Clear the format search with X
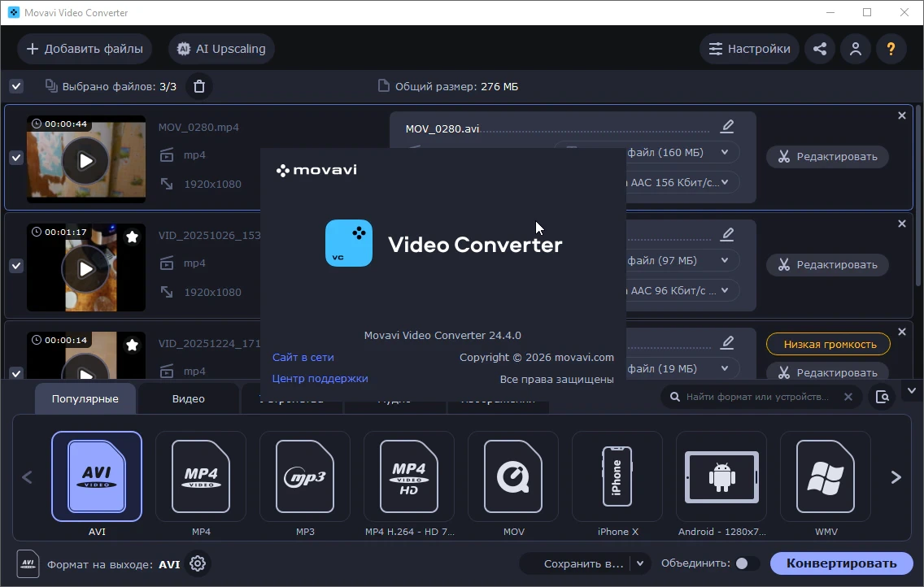Image resolution: width=924 pixels, height=587 pixels. 848,397
